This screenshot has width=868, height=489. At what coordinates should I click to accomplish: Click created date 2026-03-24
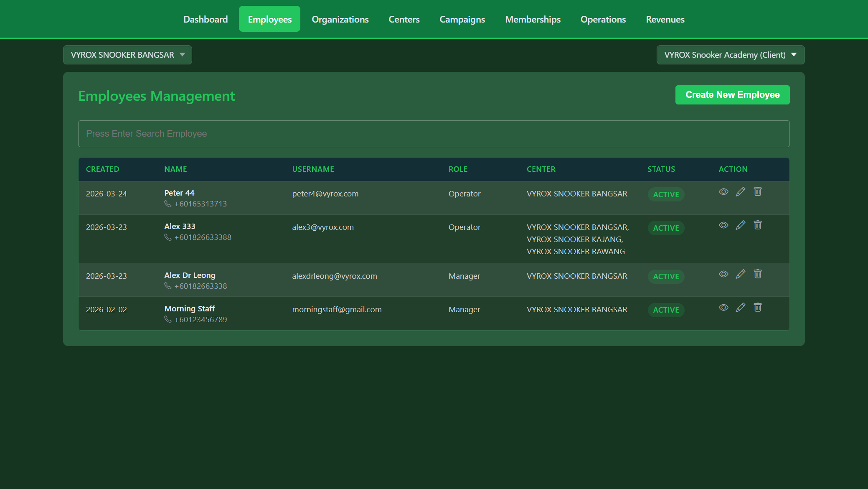107,194
